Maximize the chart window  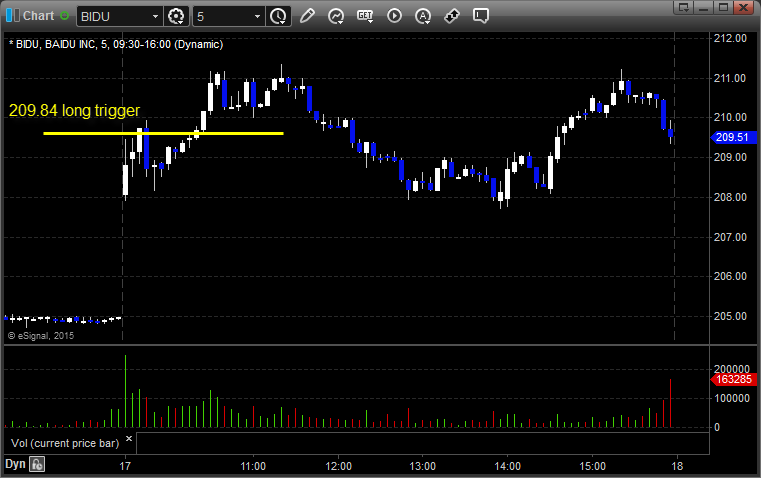(x=723, y=7)
